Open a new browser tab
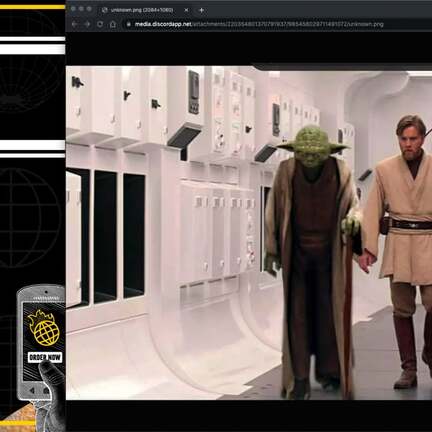 pos(201,10)
